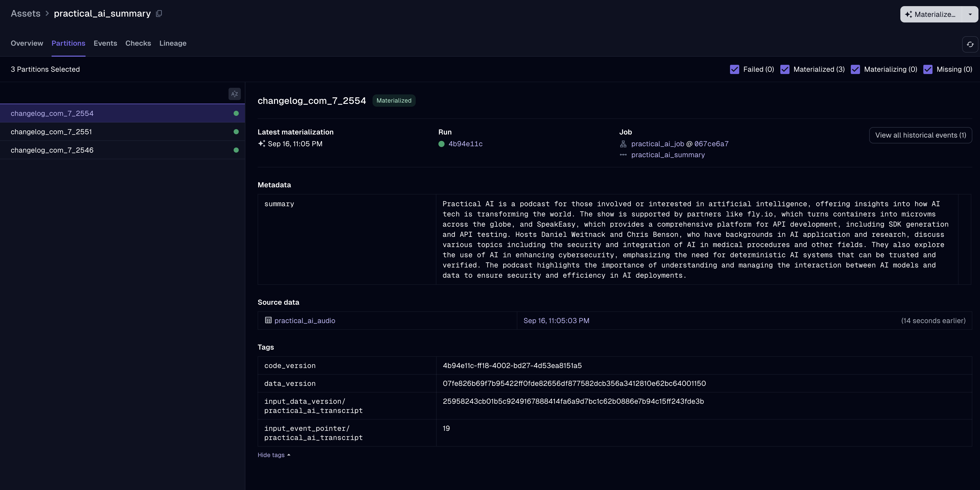Open practical_ai_audio source asset

pyautogui.click(x=304, y=321)
